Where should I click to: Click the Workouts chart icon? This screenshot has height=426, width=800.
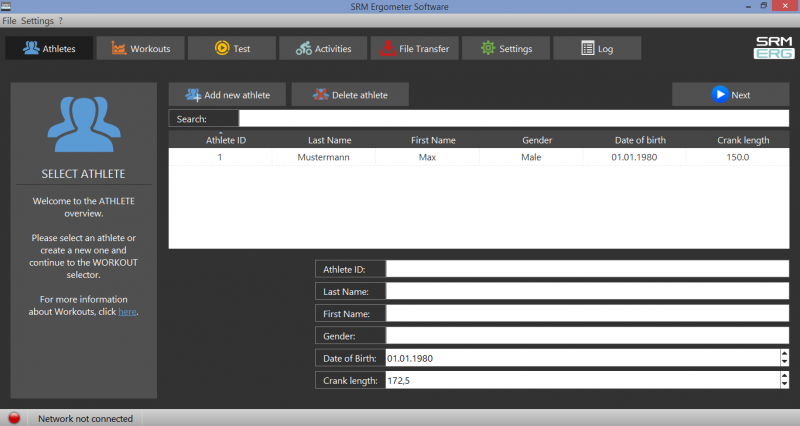118,48
